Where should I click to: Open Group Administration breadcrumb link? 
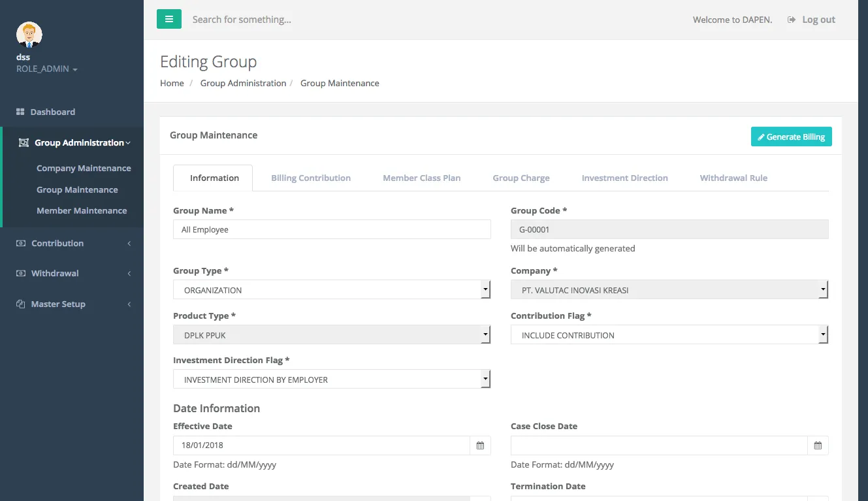(243, 83)
